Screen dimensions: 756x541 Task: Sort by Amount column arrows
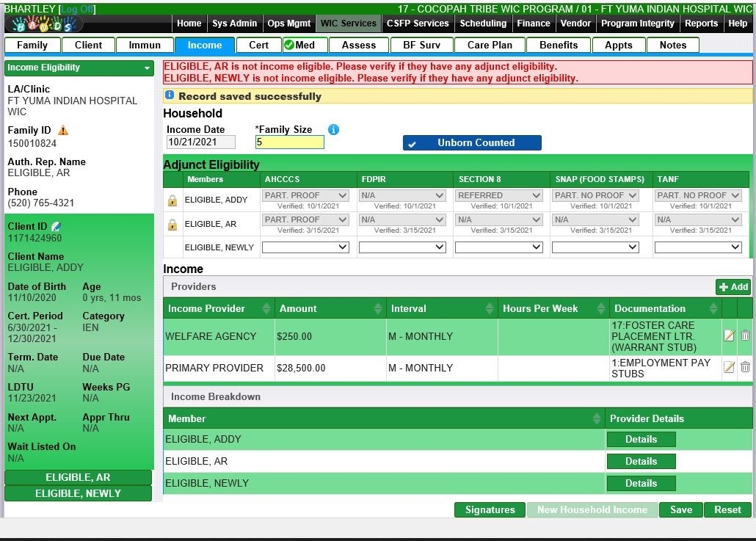378,309
